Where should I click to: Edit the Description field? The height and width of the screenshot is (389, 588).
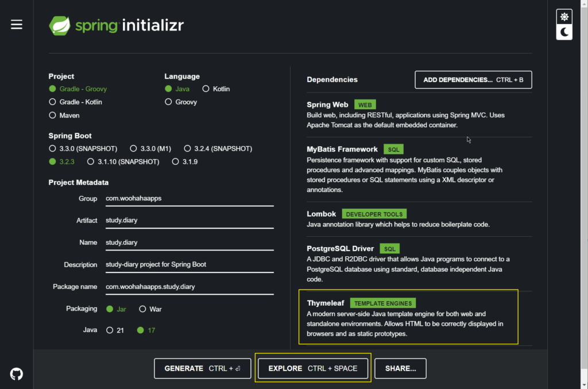pyautogui.click(x=189, y=265)
